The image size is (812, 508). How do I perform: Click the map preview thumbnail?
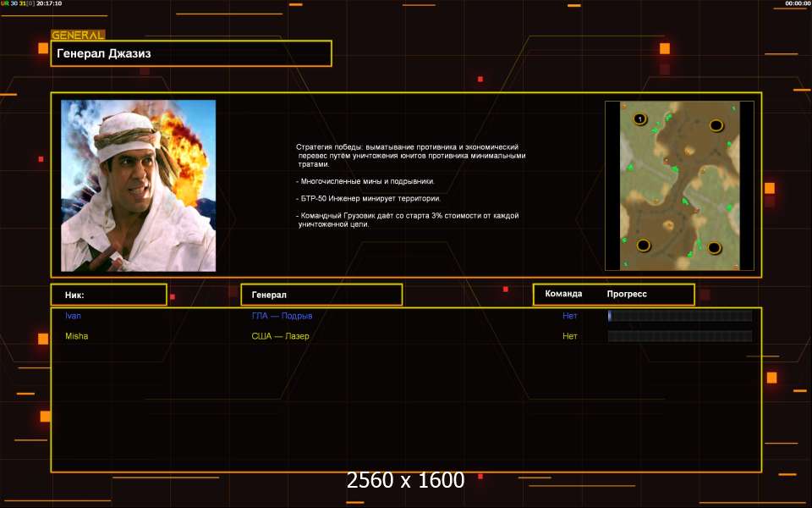[x=679, y=185]
